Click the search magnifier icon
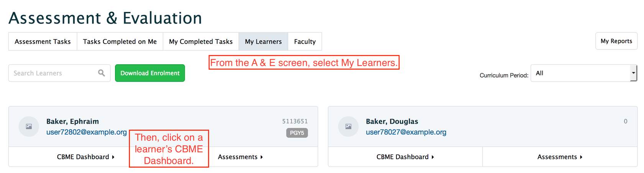The height and width of the screenshot is (173, 644). 101,73
